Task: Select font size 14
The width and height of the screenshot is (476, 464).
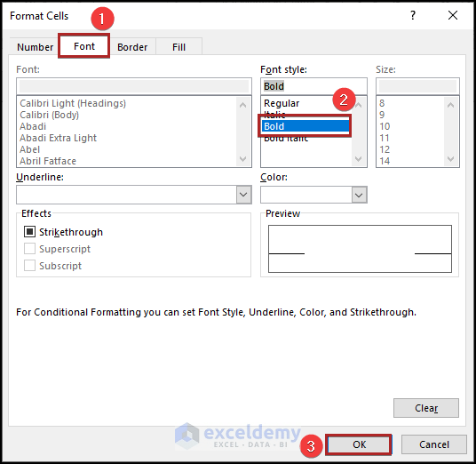Action: pyautogui.click(x=385, y=161)
